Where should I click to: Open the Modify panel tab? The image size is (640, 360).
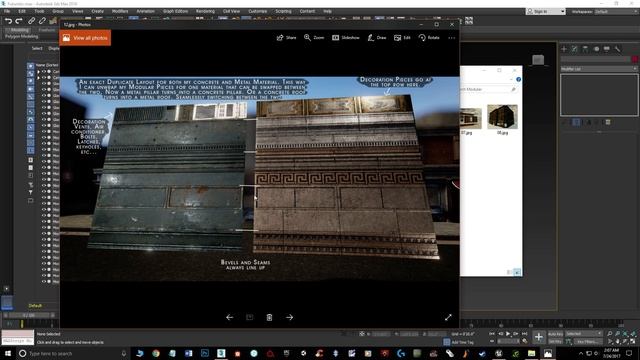(575, 49)
